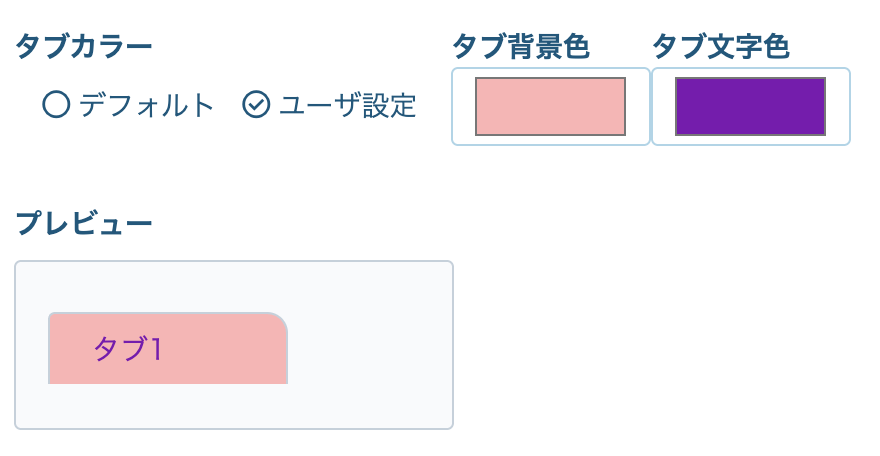Click the empty circle icon beside デフォルト
This screenshot has width=880, height=456.
pyautogui.click(x=56, y=104)
